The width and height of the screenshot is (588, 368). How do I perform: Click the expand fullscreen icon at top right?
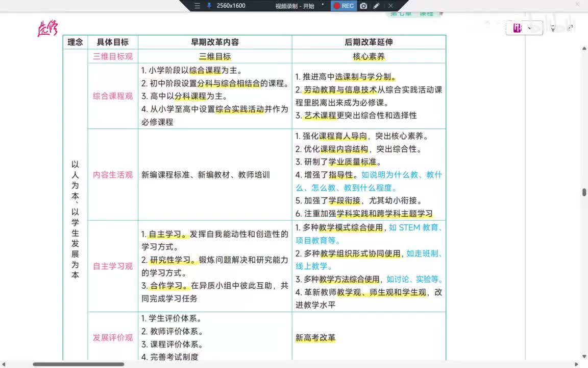[570, 28]
